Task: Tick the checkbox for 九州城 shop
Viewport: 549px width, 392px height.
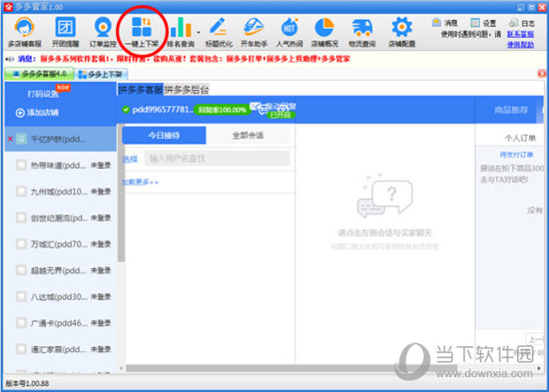Action: [x=21, y=192]
